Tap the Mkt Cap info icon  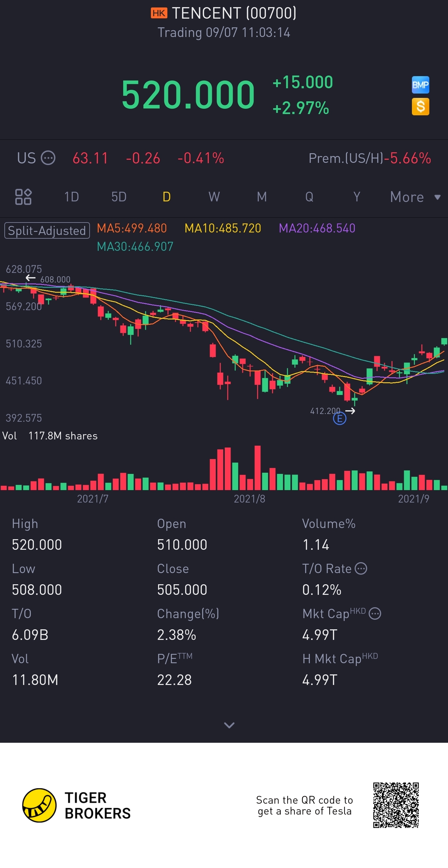[375, 613]
